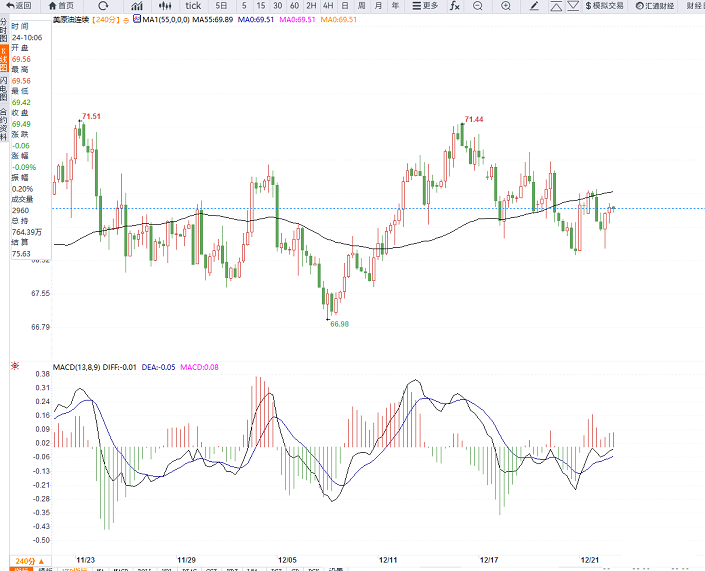Click the 12/11 date on time axis
The height and width of the screenshot is (571, 705).
[x=388, y=560]
